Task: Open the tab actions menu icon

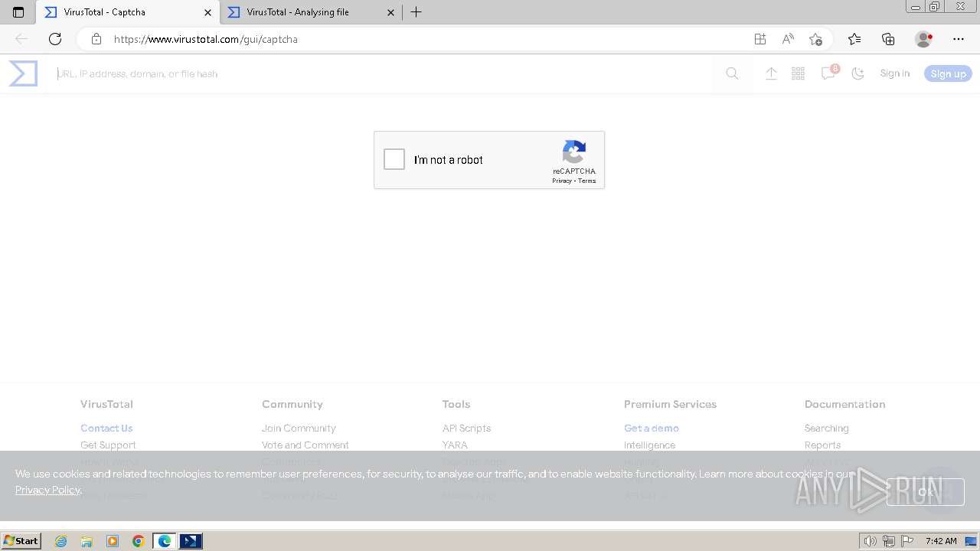Action: tap(18, 12)
